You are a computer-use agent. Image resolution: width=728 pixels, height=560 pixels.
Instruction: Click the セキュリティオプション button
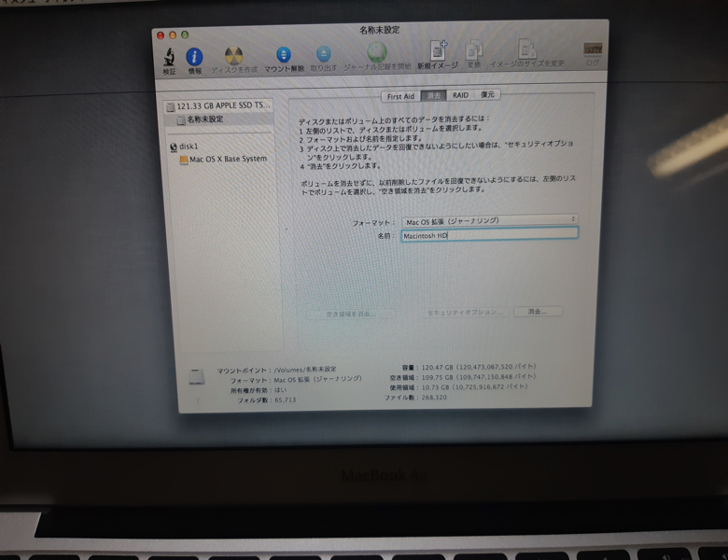465,313
